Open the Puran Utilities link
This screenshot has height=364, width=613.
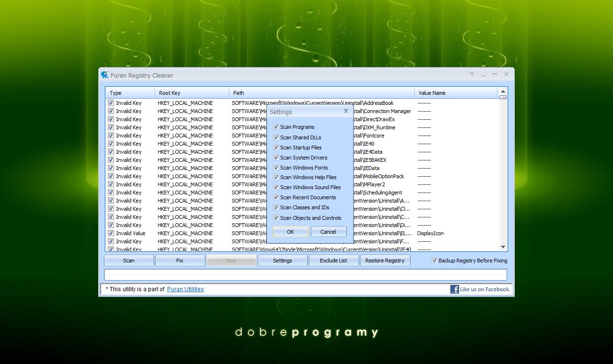[185, 289]
